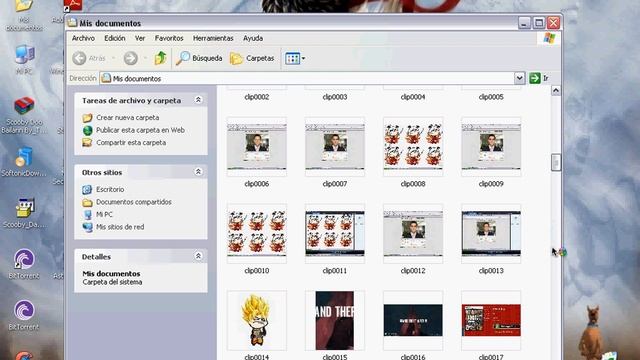Click the Mis sitios de red icon

pos(87,227)
